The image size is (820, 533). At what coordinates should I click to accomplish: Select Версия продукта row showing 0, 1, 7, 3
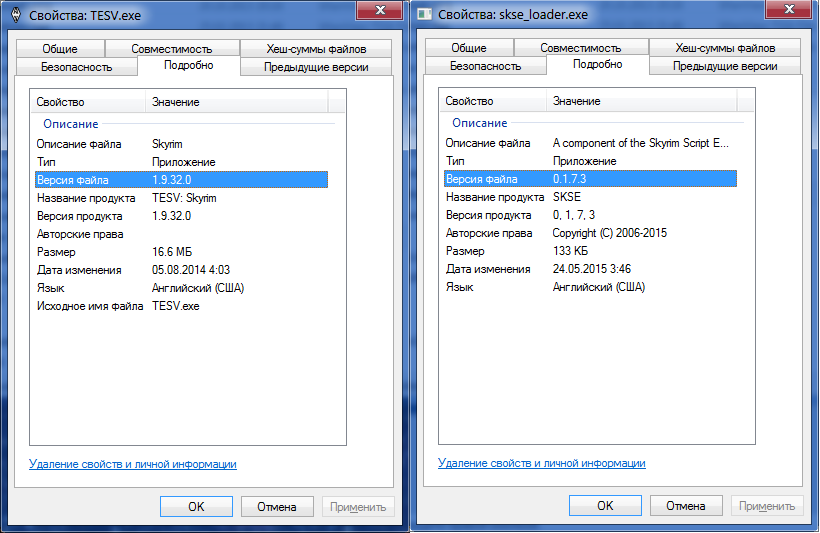(590, 215)
